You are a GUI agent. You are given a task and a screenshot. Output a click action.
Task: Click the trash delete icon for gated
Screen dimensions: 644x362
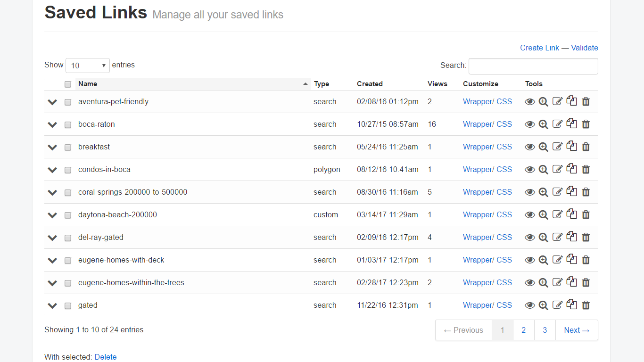(586, 305)
